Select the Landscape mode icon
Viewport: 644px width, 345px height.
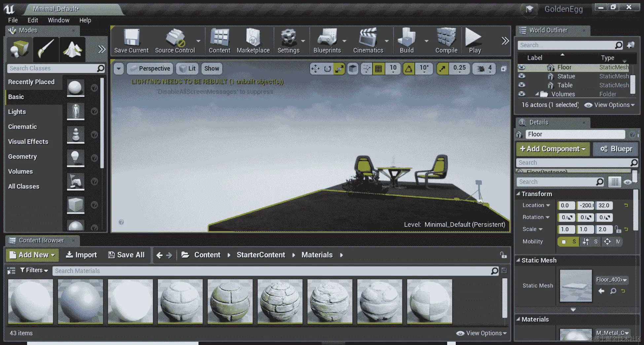pyautogui.click(x=72, y=49)
